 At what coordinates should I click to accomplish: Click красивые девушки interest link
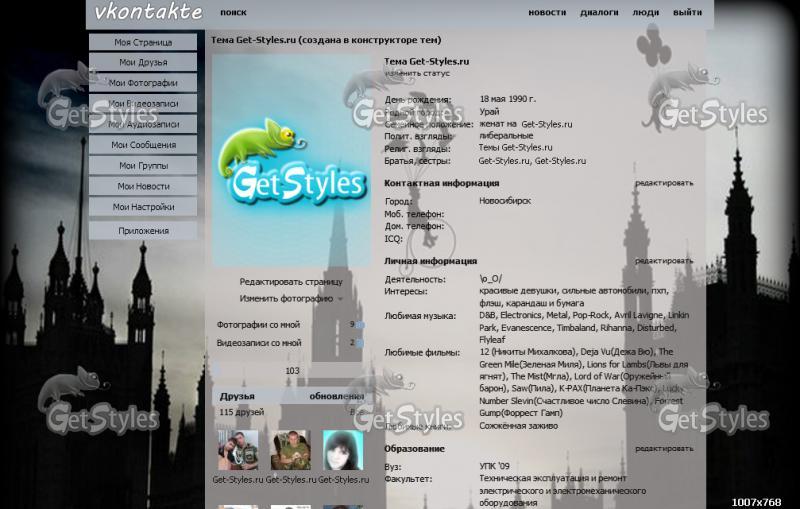pyautogui.click(x=517, y=291)
